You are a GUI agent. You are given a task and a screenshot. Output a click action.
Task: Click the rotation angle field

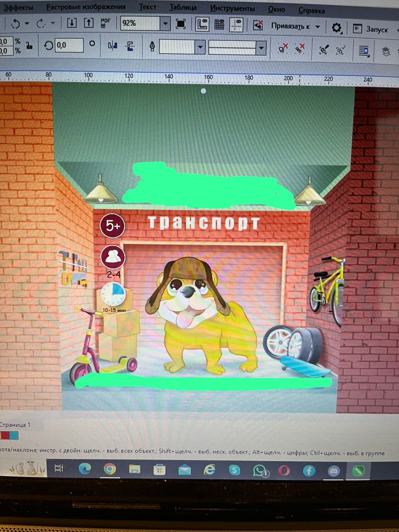point(69,45)
